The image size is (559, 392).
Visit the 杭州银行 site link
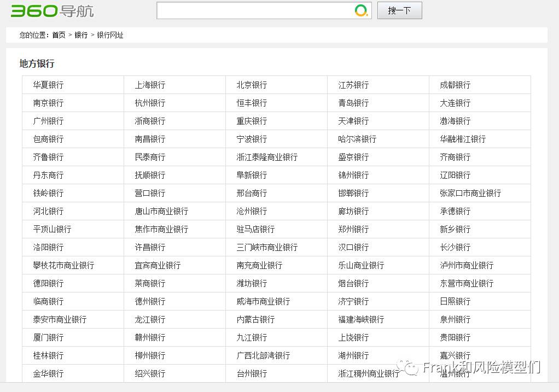[x=150, y=103]
